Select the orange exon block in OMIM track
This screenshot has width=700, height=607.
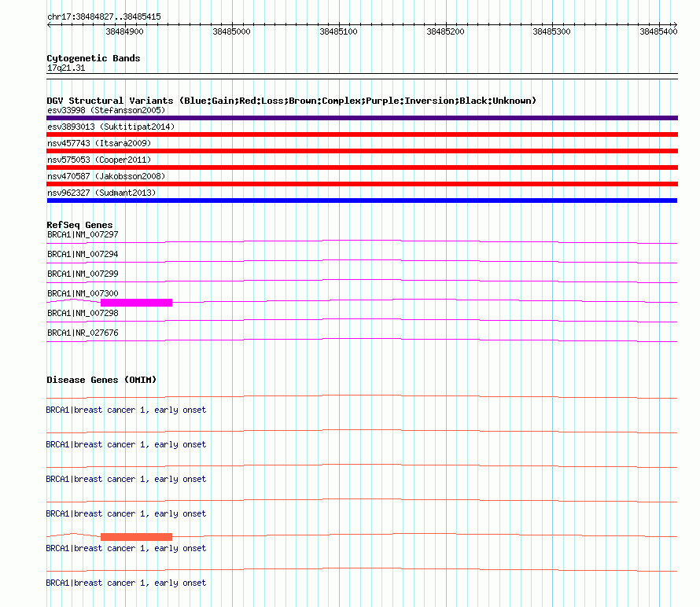(137, 537)
